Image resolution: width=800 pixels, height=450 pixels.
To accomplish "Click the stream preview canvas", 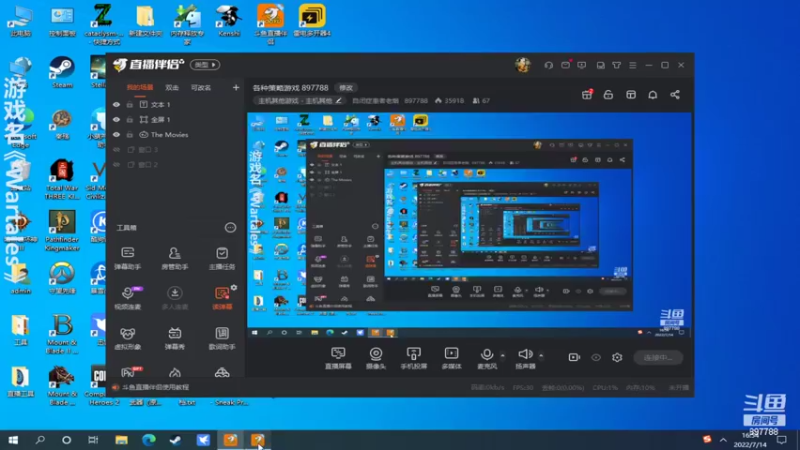I will coord(469,225).
